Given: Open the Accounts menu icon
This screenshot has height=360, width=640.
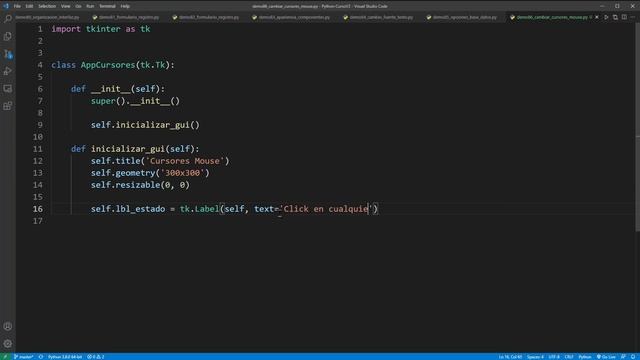Looking at the screenshot, I should click(x=8, y=326).
